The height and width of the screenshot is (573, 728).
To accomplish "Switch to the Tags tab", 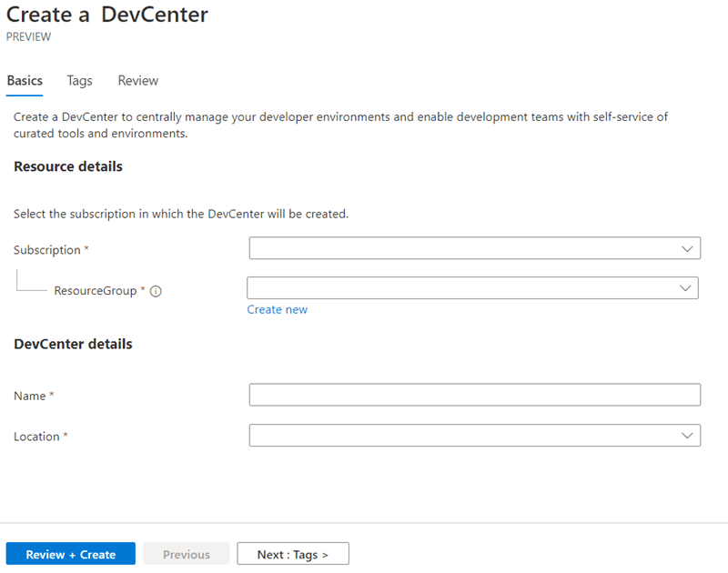I will 79,81.
